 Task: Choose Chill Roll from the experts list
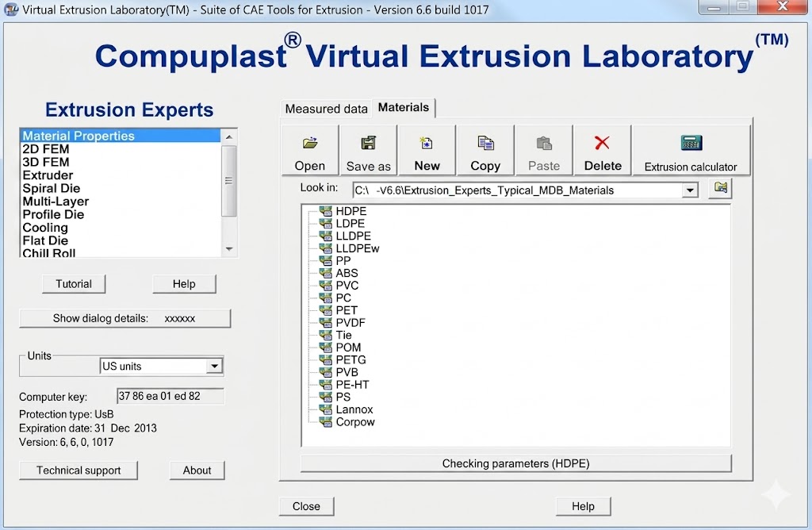click(x=121, y=252)
